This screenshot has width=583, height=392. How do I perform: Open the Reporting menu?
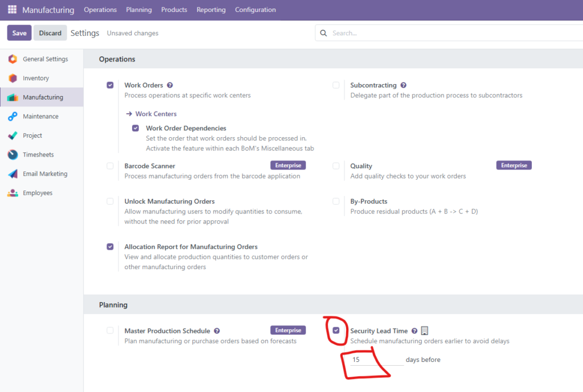[x=211, y=10]
